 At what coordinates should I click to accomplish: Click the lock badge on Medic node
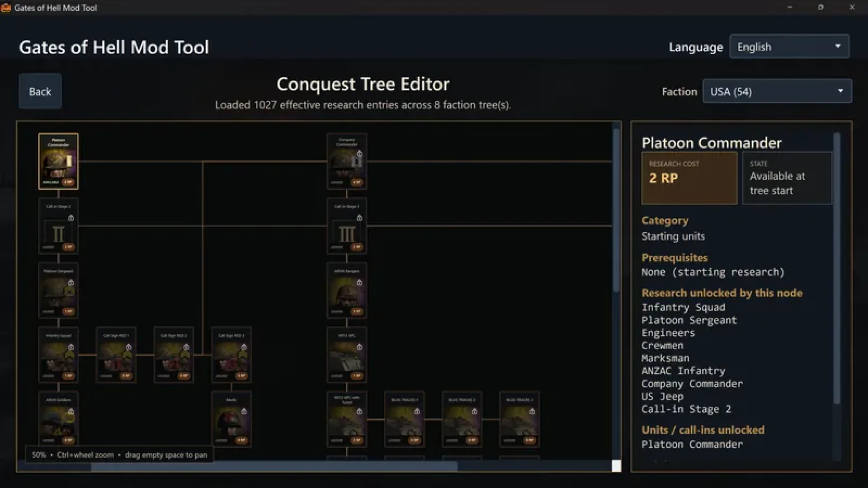pos(244,411)
